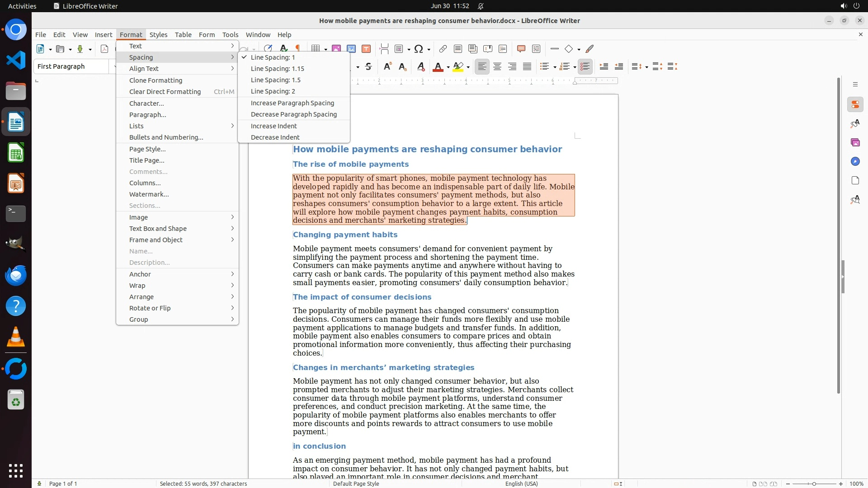Open the Styles menu
This screenshot has height=488, width=868.
(x=158, y=35)
